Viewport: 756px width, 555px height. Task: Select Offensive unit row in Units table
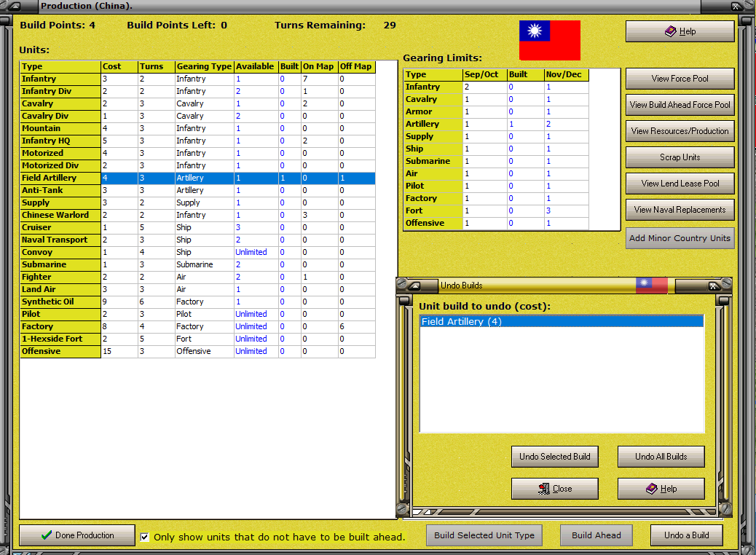[197, 351]
